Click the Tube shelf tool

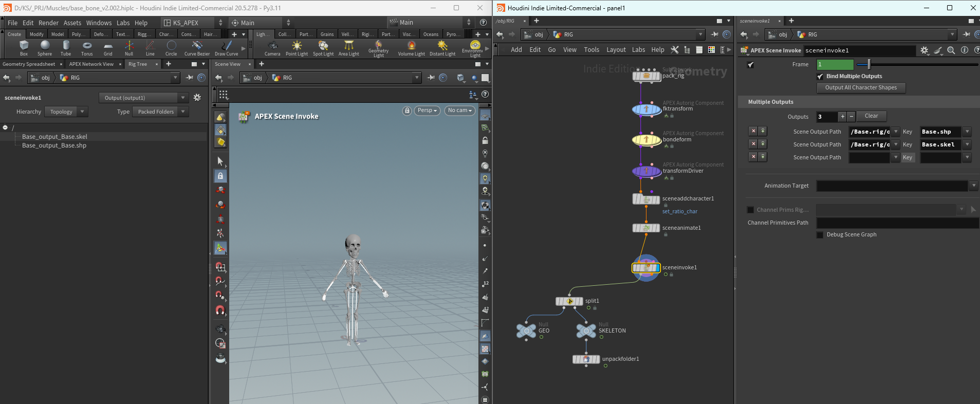[x=66, y=48]
